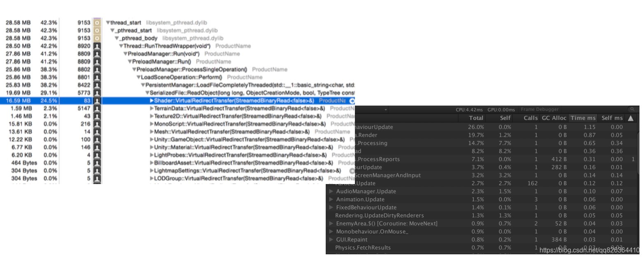The width and height of the screenshot is (644, 258).
Task: Click the 24.5% percentage cell
Action: click(49, 101)
